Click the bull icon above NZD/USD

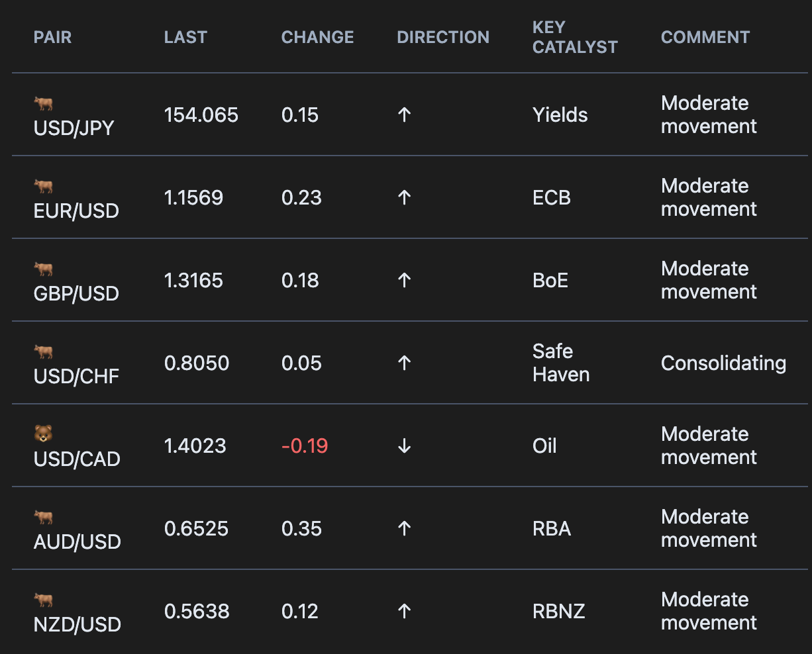pos(43,600)
